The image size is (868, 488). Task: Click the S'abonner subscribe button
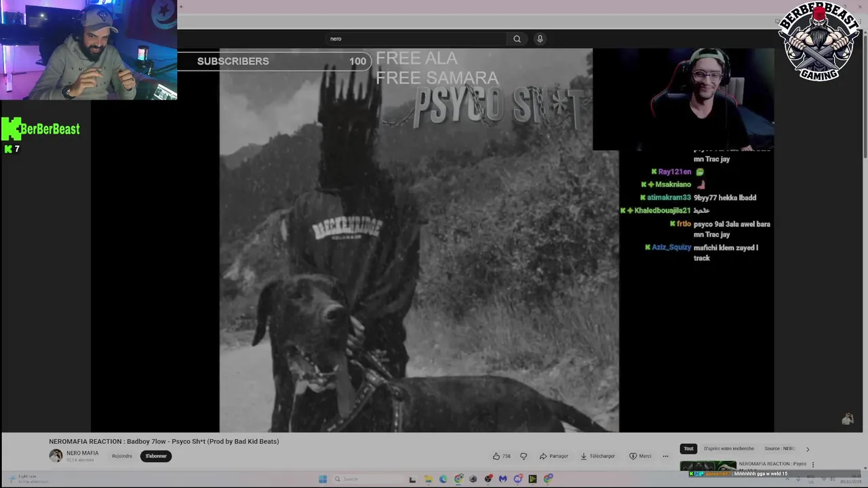pos(156,456)
